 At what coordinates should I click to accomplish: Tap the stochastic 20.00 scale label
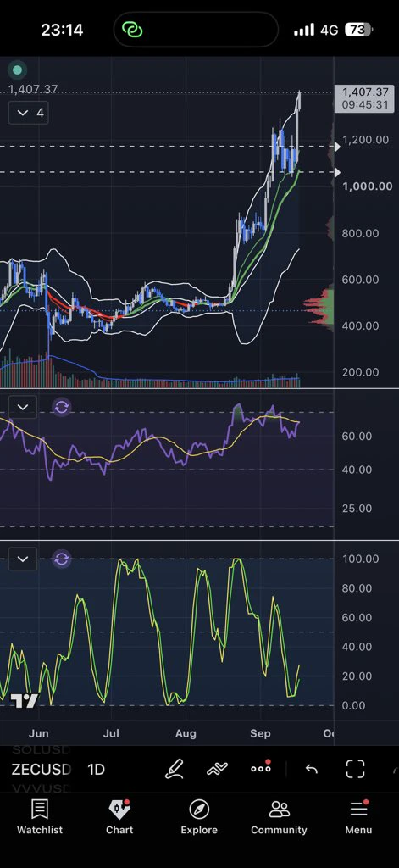click(357, 676)
